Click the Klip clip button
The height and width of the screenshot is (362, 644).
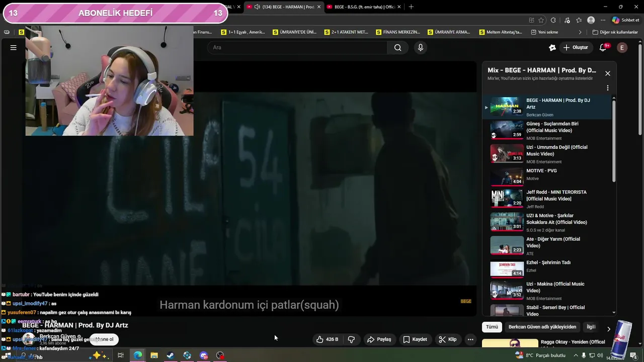(x=447, y=339)
